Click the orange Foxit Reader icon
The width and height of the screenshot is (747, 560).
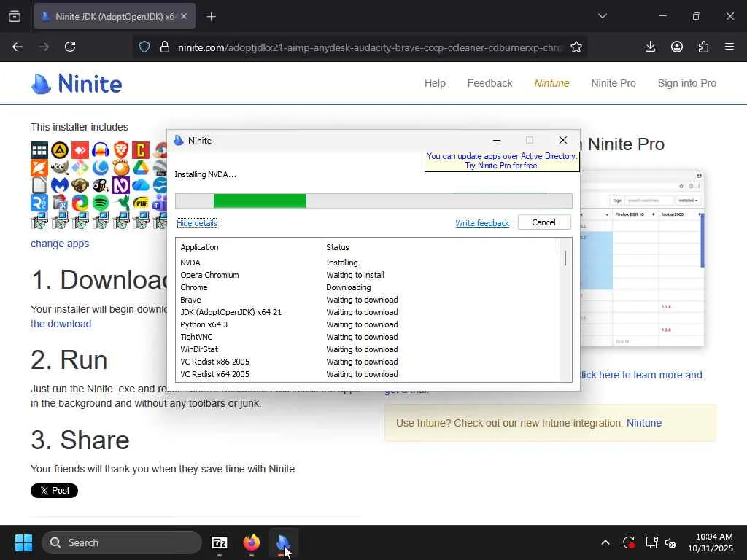click(39, 168)
